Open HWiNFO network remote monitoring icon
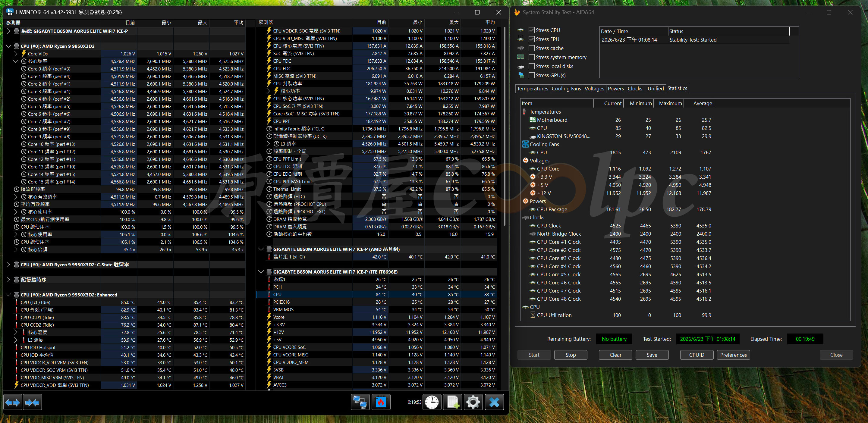Image resolution: width=868 pixels, height=423 pixels. [360, 402]
